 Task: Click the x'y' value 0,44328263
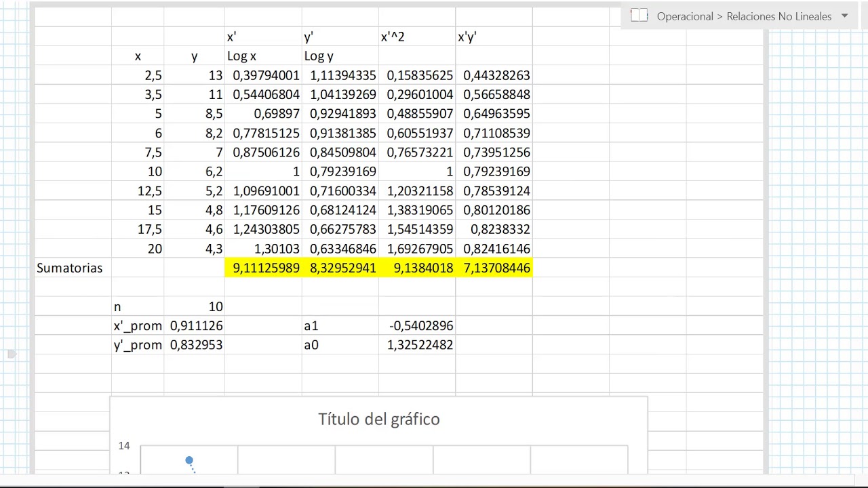point(494,75)
